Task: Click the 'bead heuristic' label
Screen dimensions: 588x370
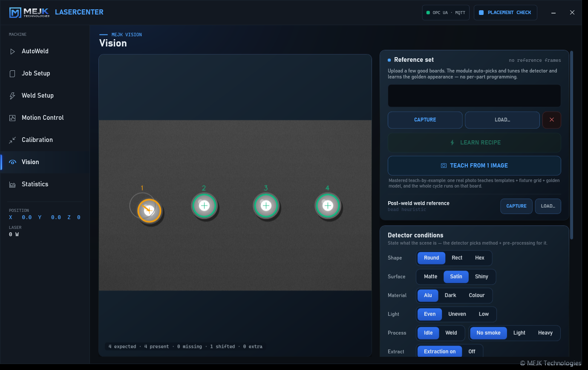Action: coord(407,210)
